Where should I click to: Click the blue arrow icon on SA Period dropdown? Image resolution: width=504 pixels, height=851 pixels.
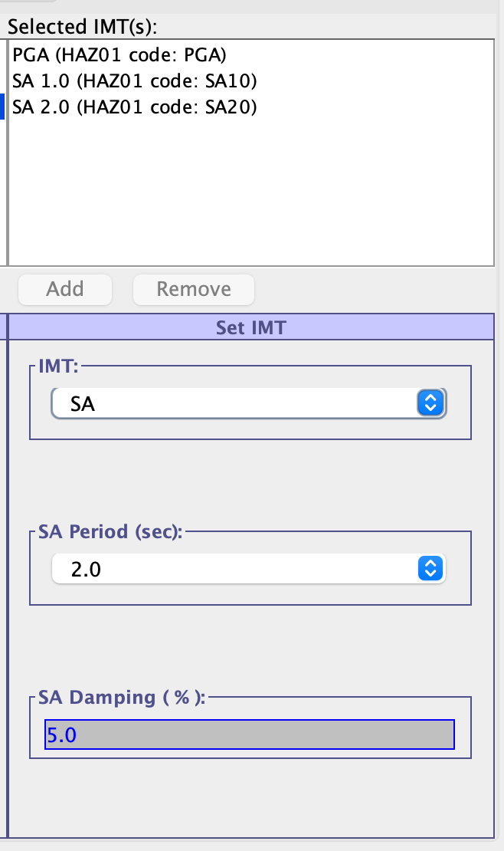[x=430, y=569]
